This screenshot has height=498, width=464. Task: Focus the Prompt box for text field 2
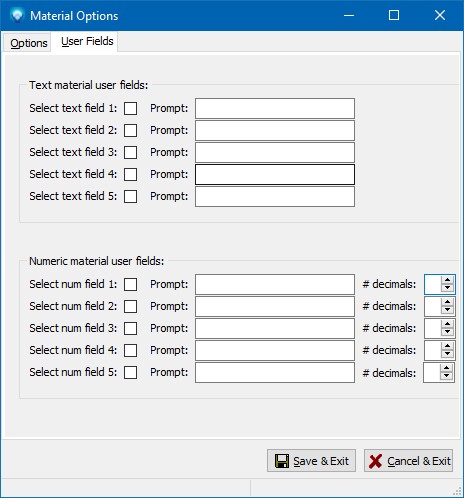275,130
